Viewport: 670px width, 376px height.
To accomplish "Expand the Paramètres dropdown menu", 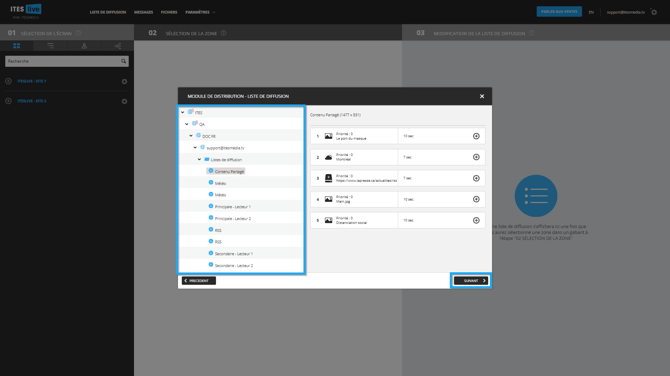I will (x=200, y=12).
